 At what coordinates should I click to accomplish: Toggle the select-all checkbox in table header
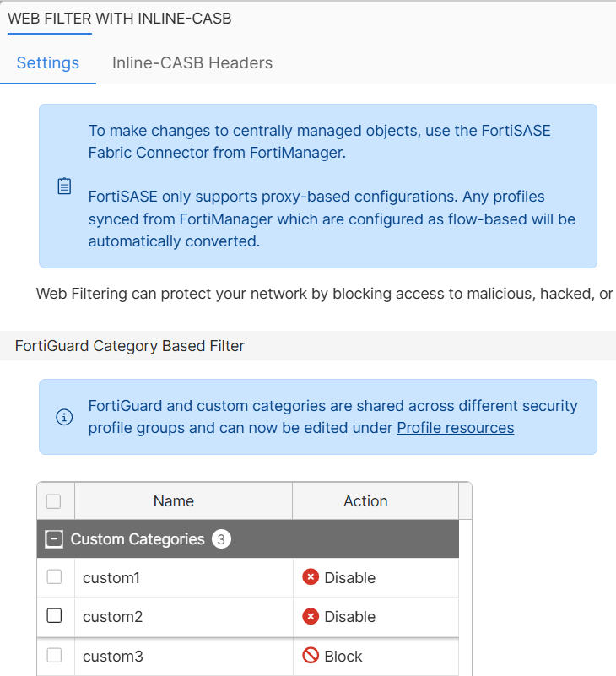point(55,500)
